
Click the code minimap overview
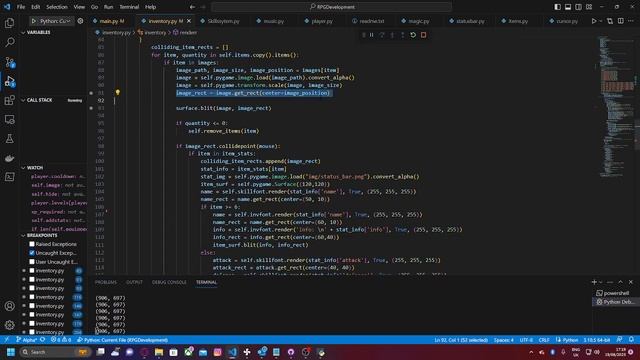[616, 106]
